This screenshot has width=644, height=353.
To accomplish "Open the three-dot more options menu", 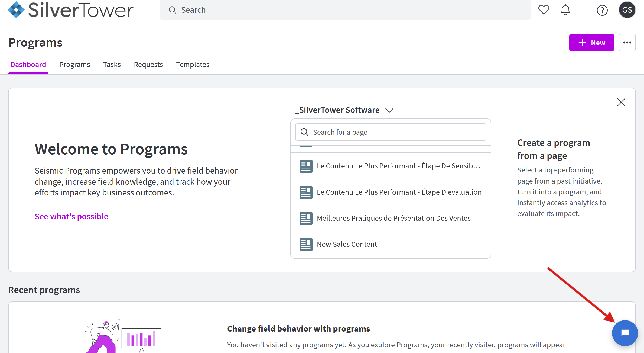I will [x=627, y=43].
